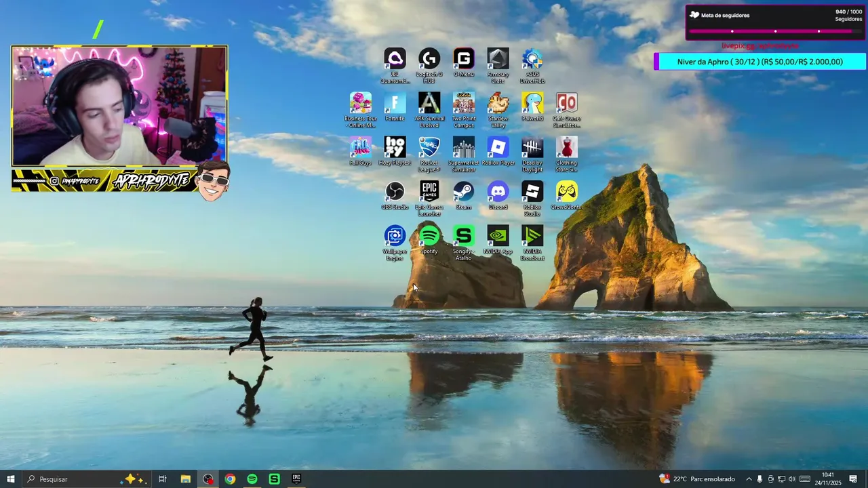The image size is (868, 488).
Task: Select the Roblox Studio desktop shortcut
Action: pyautogui.click(x=532, y=198)
